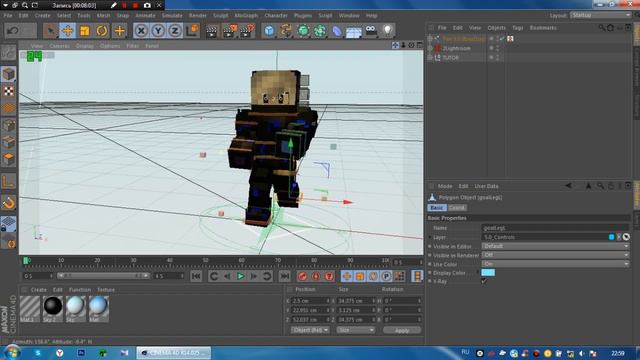Toggle the Y axis lock
The image size is (640, 360).
point(158,31)
